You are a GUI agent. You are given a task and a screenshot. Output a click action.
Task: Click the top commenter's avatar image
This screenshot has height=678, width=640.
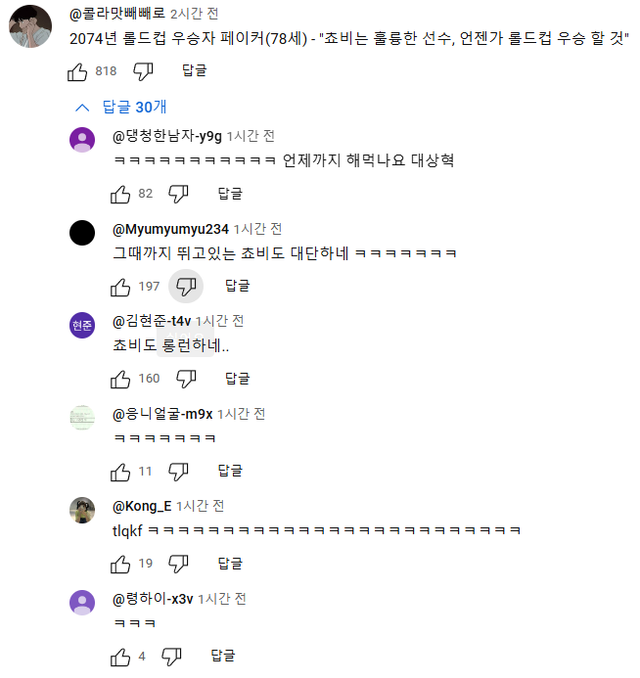[x=28, y=26]
